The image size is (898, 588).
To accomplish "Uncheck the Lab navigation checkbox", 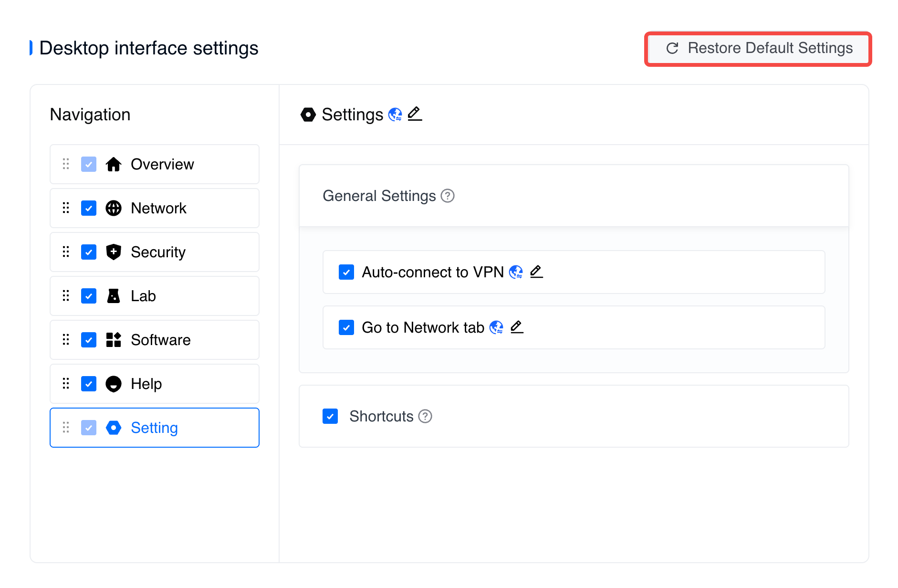I will click(89, 296).
